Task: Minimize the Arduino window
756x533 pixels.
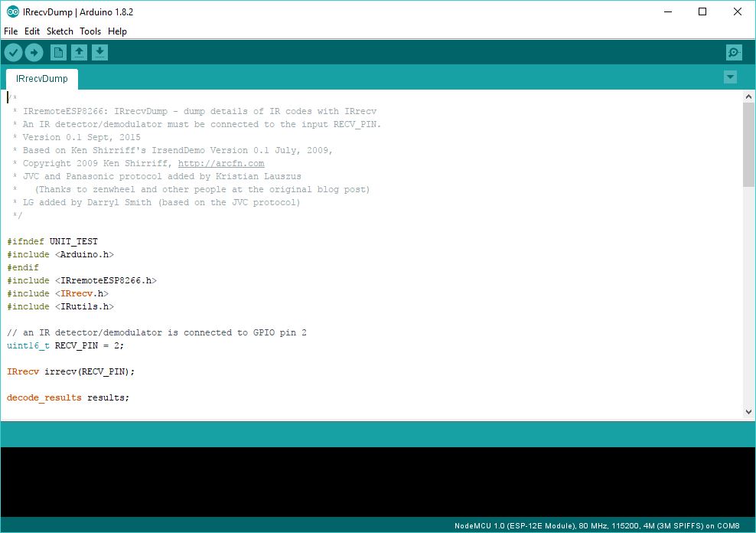Action: (668, 12)
